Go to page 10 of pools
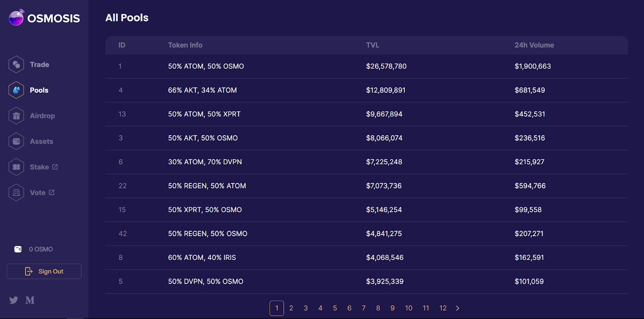 click(409, 308)
